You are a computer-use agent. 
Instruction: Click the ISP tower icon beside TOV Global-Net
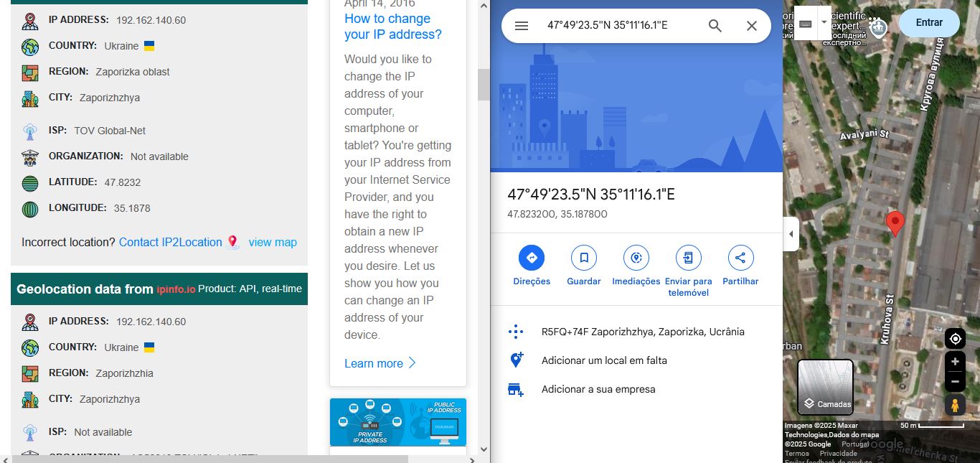coord(30,131)
